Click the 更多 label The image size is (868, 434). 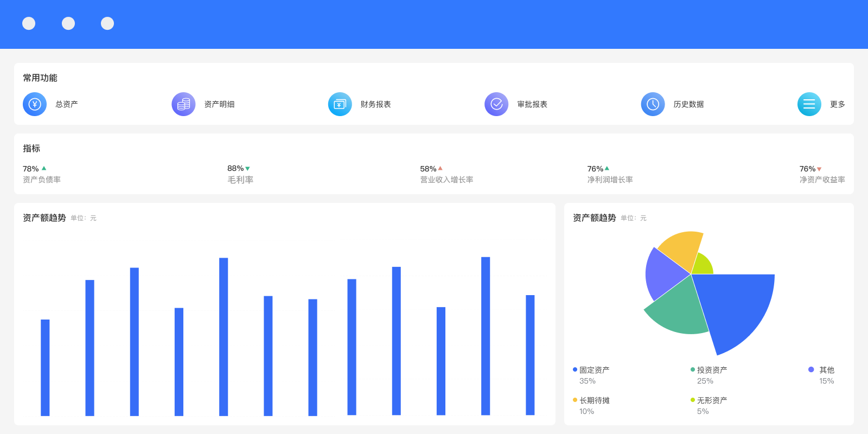point(838,104)
